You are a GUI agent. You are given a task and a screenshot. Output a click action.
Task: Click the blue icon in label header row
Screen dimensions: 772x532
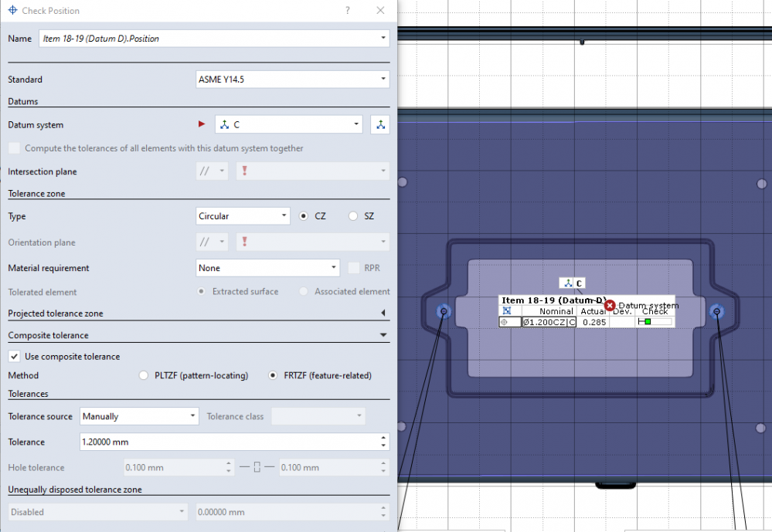(507, 311)
